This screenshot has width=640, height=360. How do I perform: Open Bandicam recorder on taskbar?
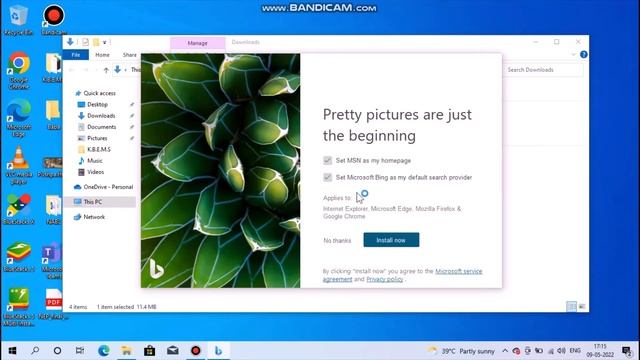click(x=196, y=351)
